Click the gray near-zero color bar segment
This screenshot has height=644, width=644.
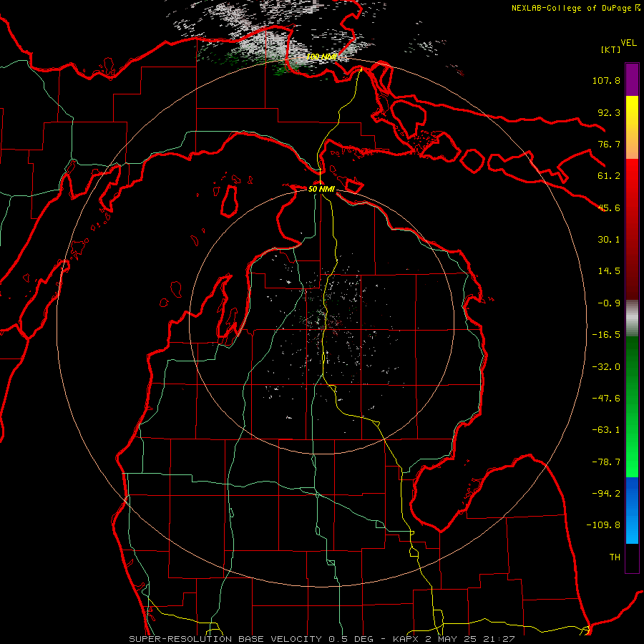point(632,318)
